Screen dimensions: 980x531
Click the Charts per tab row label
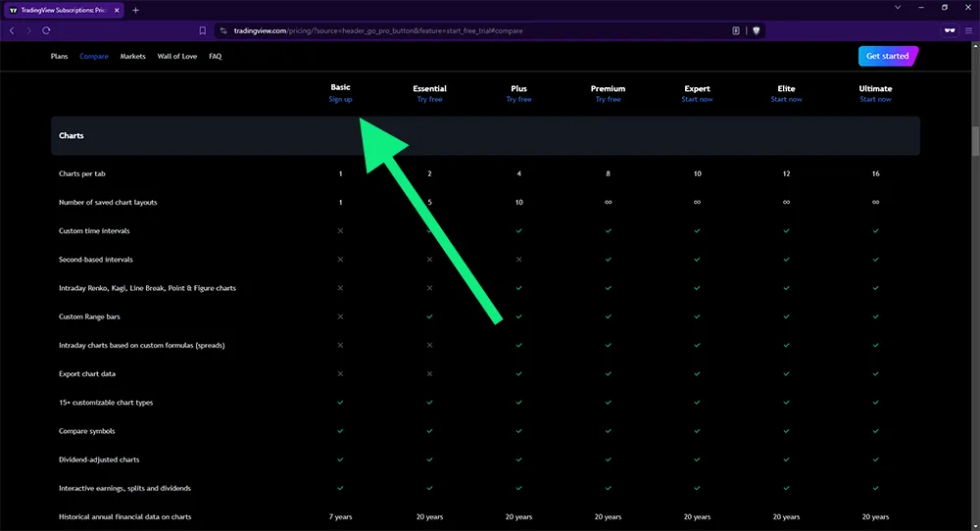point(82,173)
